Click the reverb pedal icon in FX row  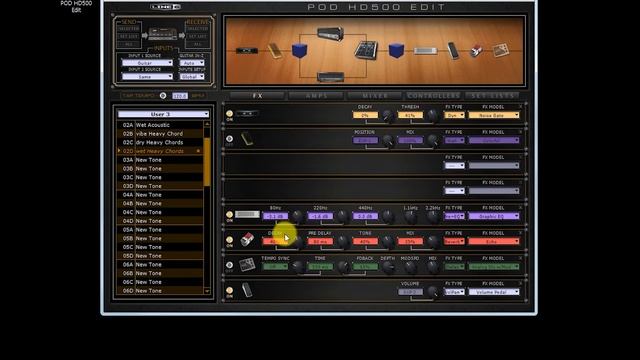(247, 240)
